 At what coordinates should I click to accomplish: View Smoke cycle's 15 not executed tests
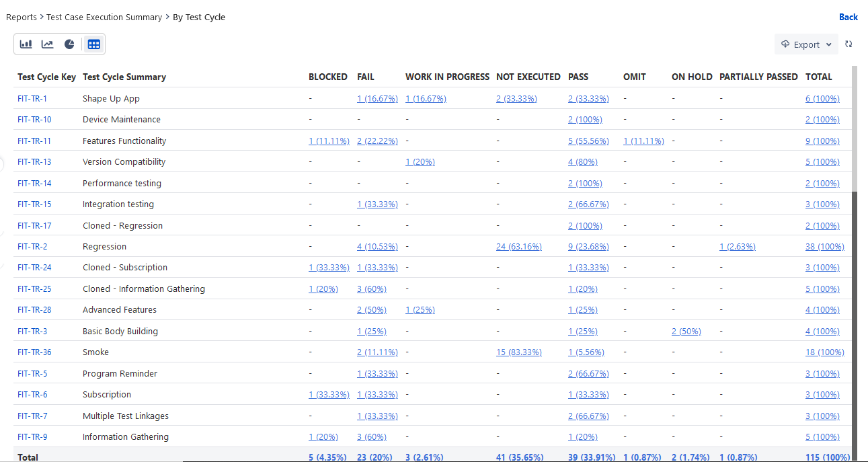pyautogui.click(x=518, y=352)
